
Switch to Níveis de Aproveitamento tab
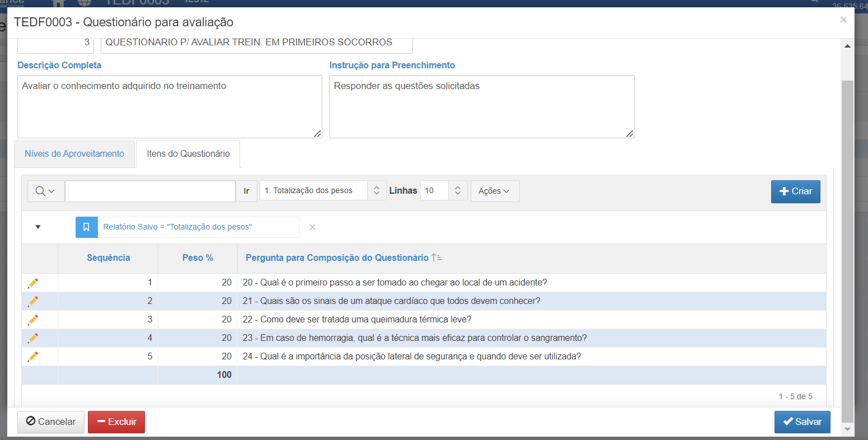74,154
